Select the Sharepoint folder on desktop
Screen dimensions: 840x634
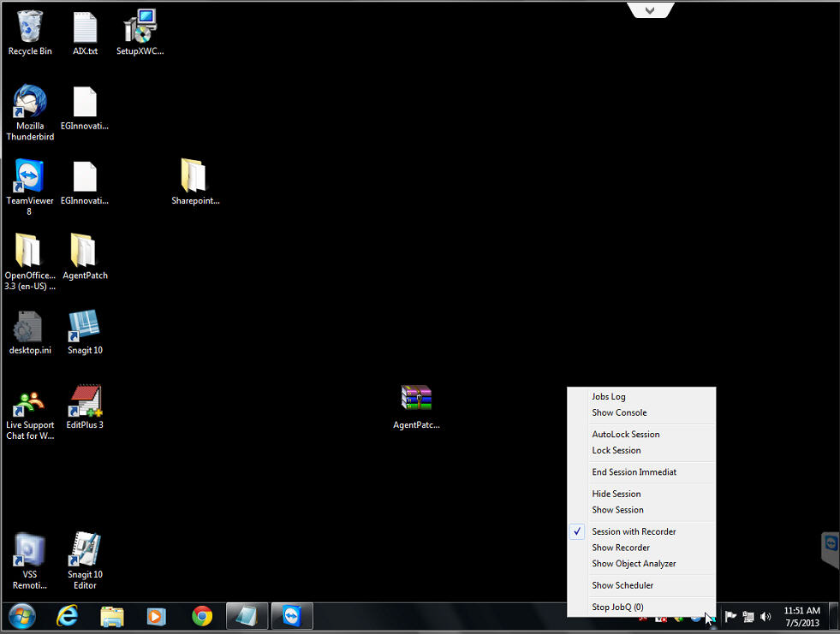click(195, 182)
